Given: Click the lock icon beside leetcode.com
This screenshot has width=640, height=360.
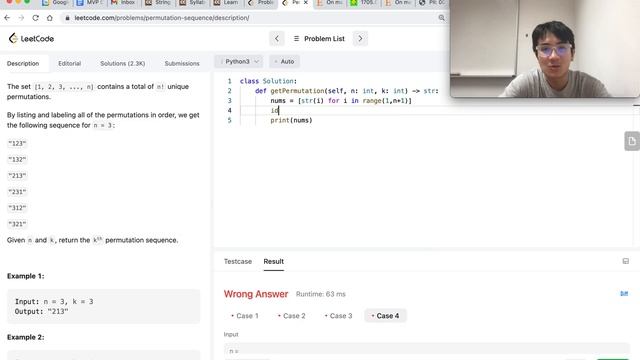Looking at the screenshot, I should pos(67,18).
